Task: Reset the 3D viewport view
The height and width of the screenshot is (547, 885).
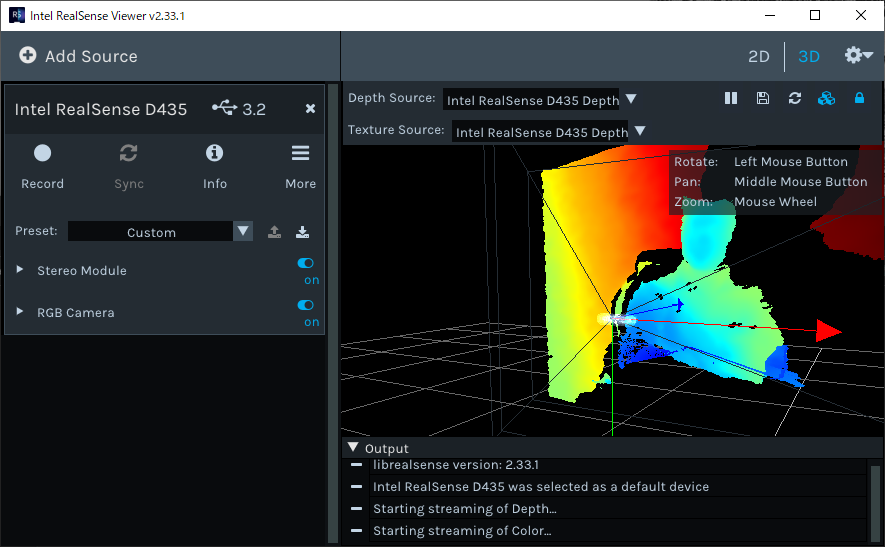Action: click(x=795, y=98)
